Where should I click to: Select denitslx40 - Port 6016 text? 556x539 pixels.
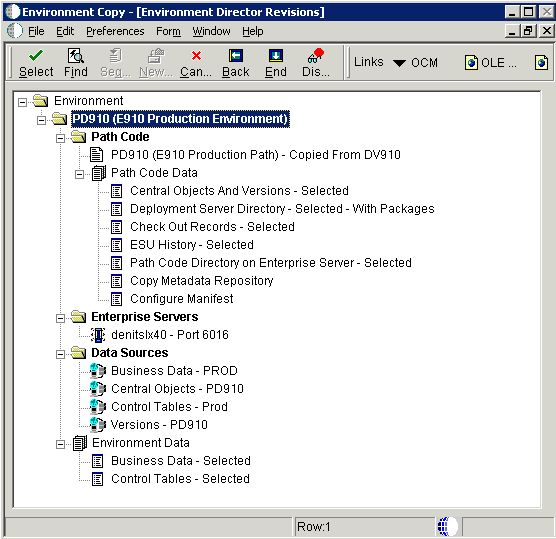[x=170, y=335]
